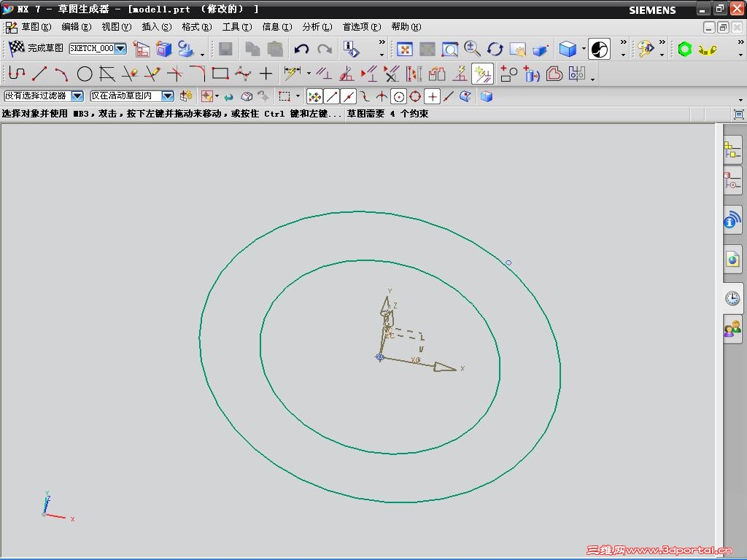Open the 视图(V) menu
This screenshot has width=747, height=560.
(x=117, y=27)
